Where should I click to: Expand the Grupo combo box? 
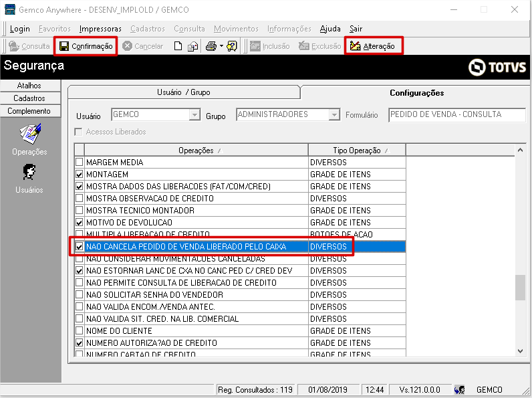[334, 115]
